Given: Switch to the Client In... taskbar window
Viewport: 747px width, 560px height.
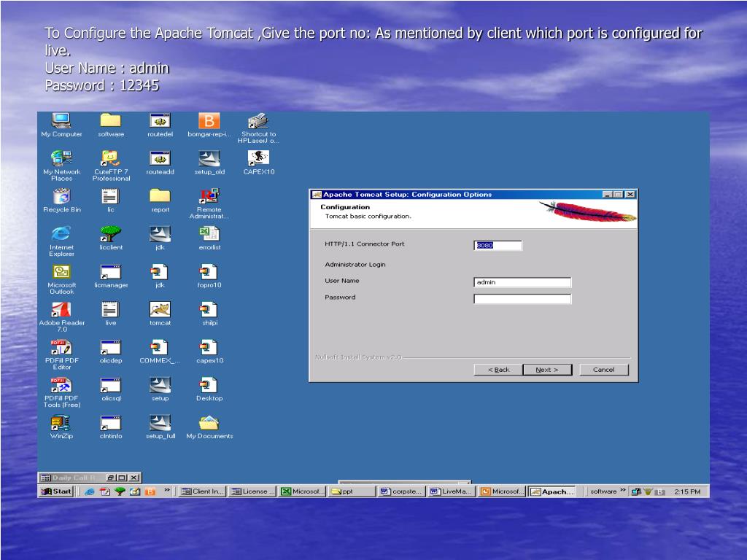Looking at the screenshot, I should coord(203,491).
